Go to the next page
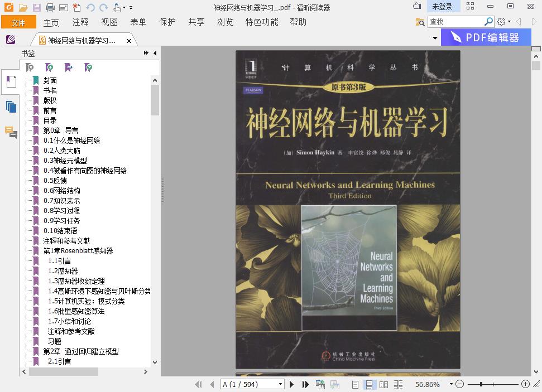 (291, 384)
